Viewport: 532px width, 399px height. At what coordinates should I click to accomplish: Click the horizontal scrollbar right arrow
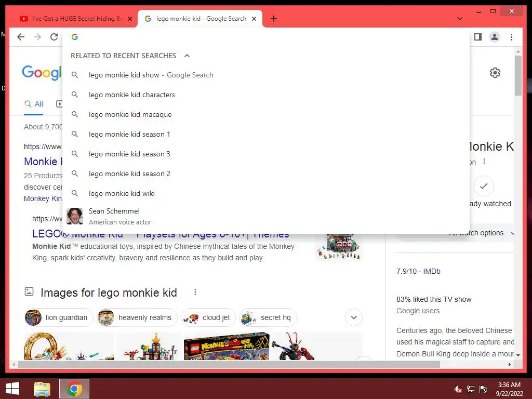[x=509, y=364]
